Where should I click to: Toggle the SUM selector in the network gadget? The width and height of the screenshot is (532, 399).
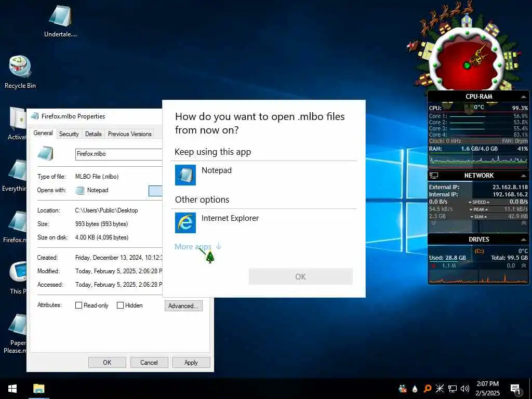478,217
